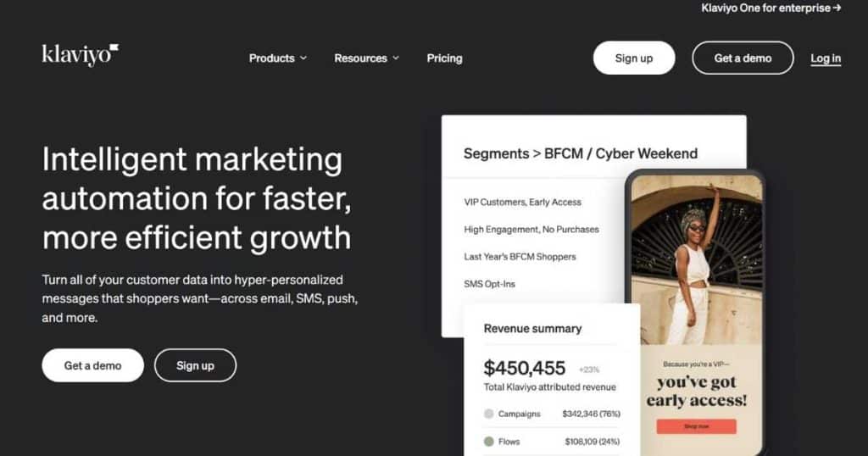Click the red Shop now button
The width and height of the screenshot is (868, 456).
coord(697,426)
